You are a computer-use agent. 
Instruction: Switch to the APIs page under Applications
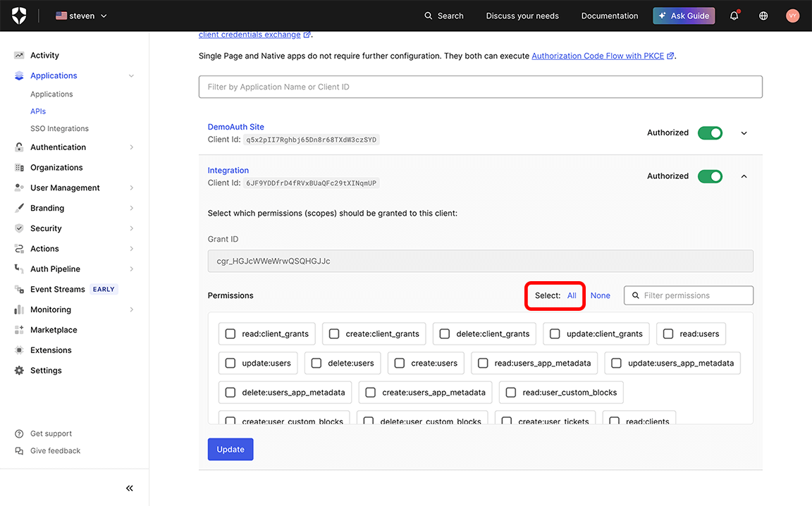[x=37, y=111]
